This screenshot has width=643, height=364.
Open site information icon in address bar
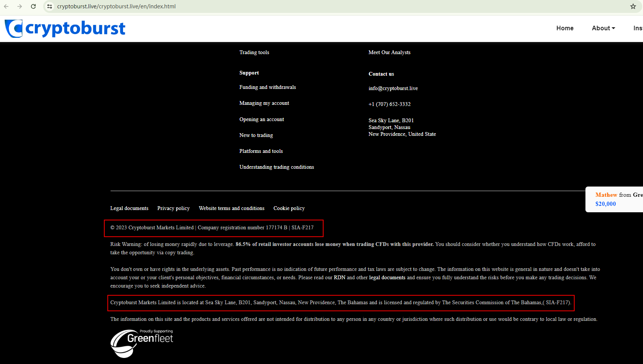pos(50,6)
